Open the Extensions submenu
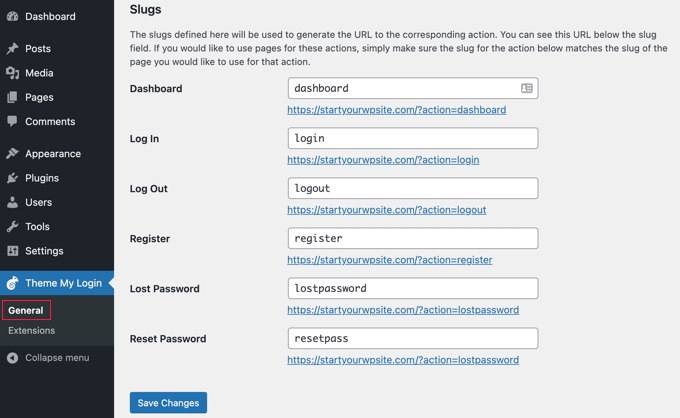 31,330
